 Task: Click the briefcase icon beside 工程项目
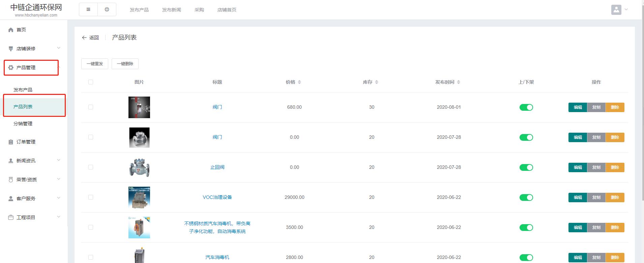11,217
